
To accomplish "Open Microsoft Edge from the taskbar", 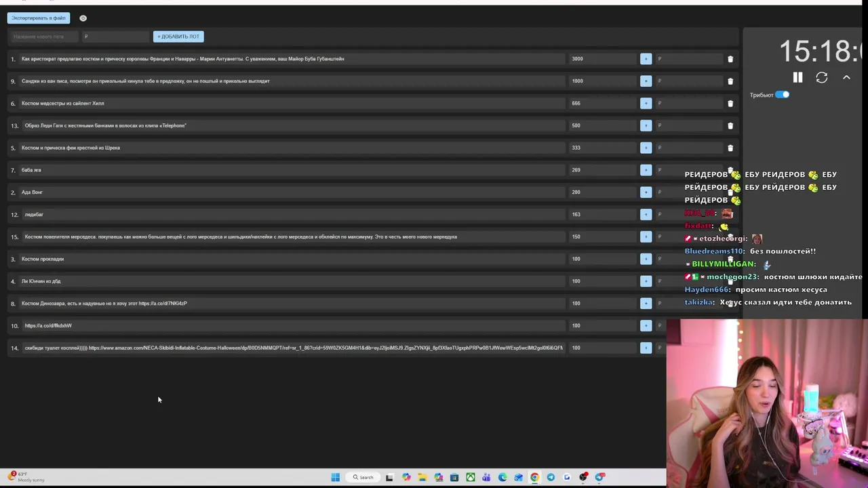I will click(502, 477).
